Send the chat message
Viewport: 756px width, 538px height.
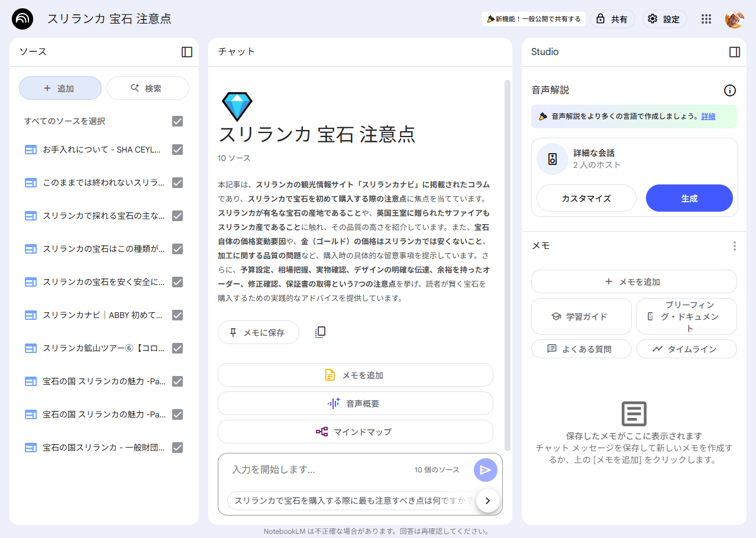pos(486,470)
